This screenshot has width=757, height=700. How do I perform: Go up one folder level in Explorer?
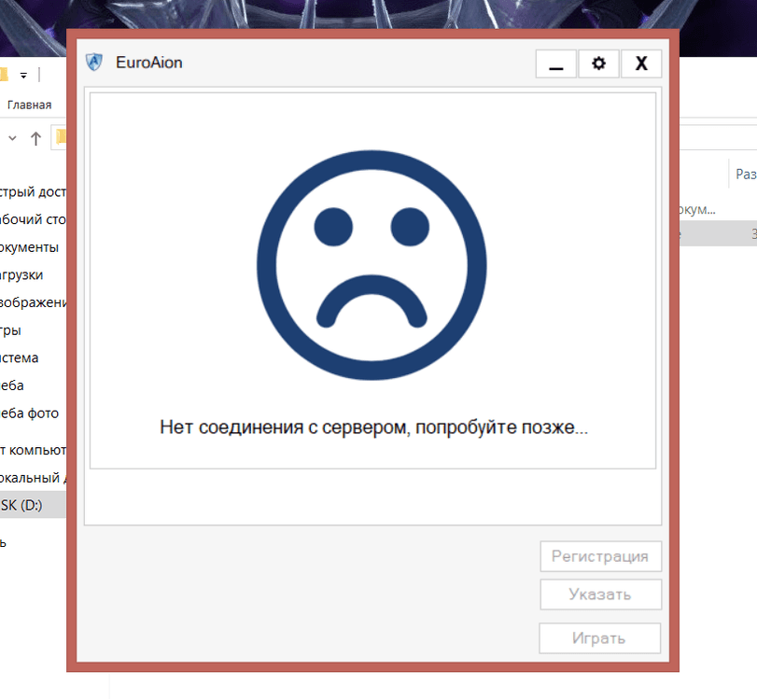coord(35,139)
